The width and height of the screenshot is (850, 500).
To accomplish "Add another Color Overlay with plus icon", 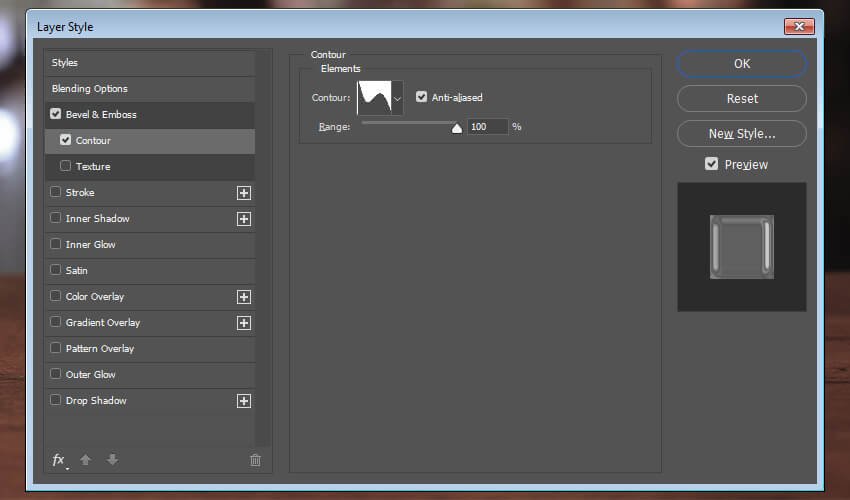I will pos(244,297).
